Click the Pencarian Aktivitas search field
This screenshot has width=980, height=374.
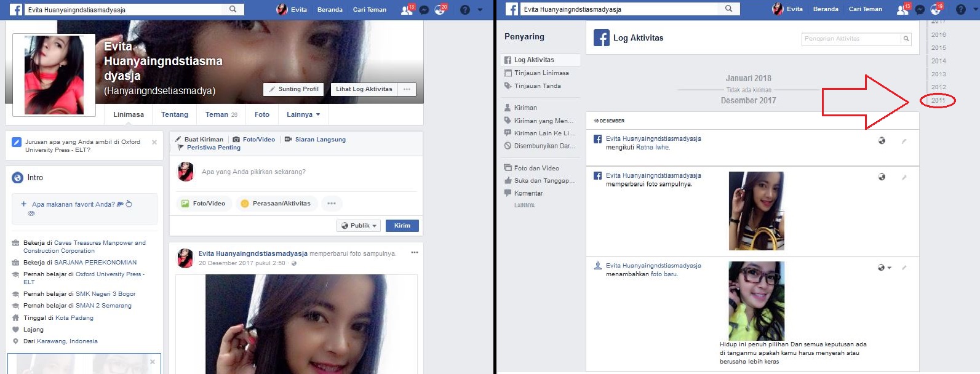click(x=851, y=39)
